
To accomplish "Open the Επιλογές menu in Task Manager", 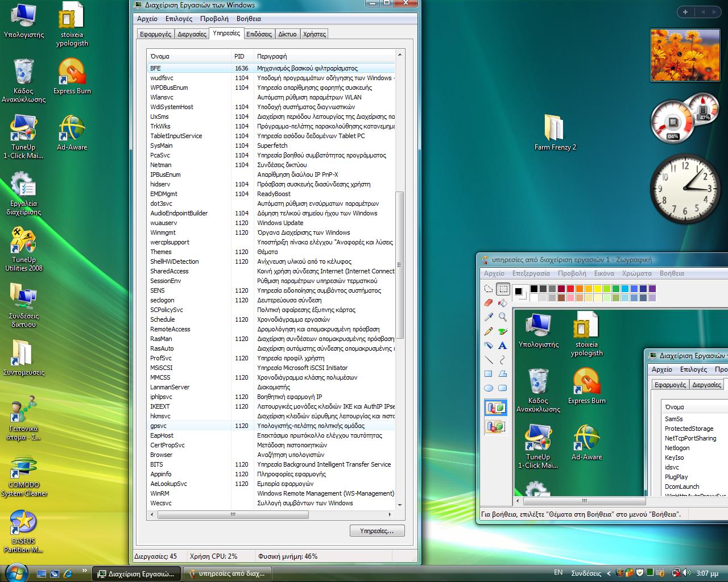I will (x=179, y=19).
